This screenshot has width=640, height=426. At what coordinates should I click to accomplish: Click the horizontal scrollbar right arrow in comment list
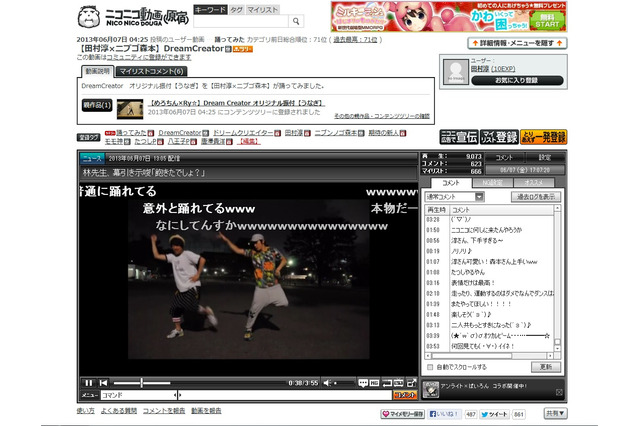[550, 356]
